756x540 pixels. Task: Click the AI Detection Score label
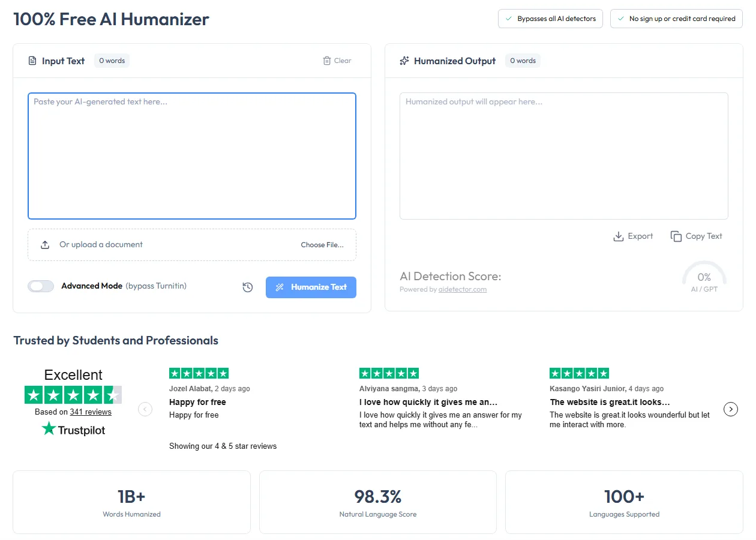coord(450,277)
